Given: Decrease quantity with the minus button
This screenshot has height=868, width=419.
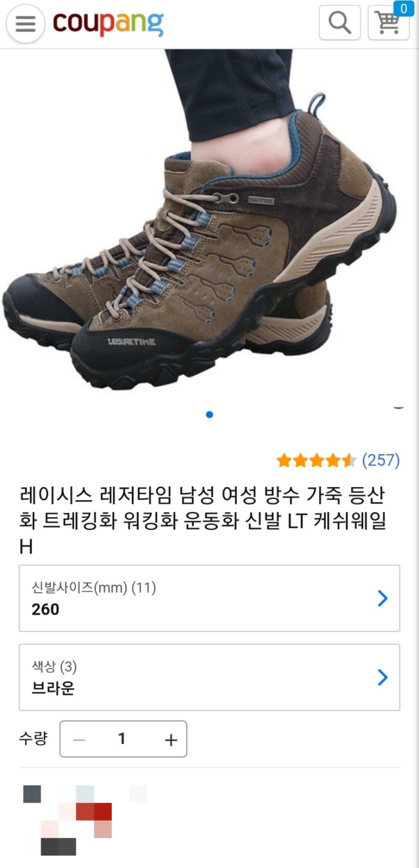Looking at the screenshot, I should click(80, 739).
